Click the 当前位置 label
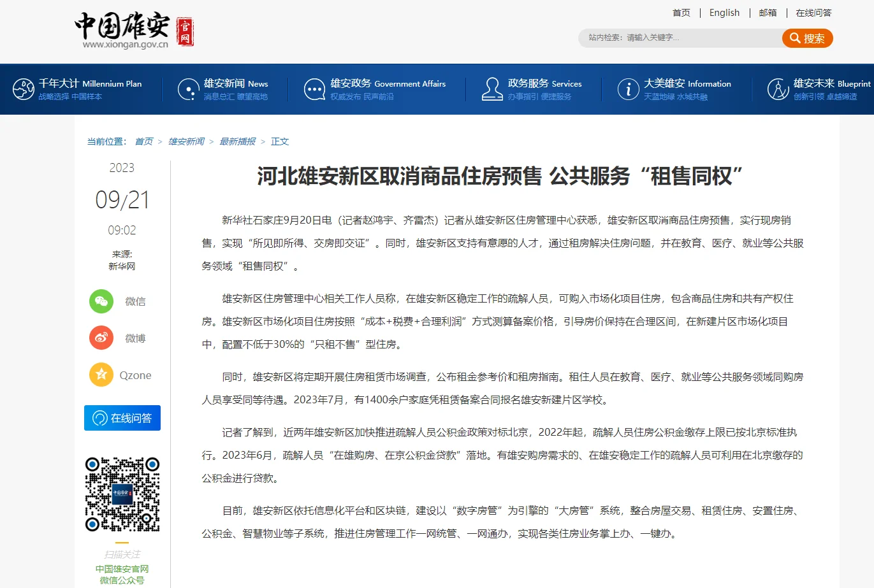This screenshot has height=588, width=874. (106, 141)
